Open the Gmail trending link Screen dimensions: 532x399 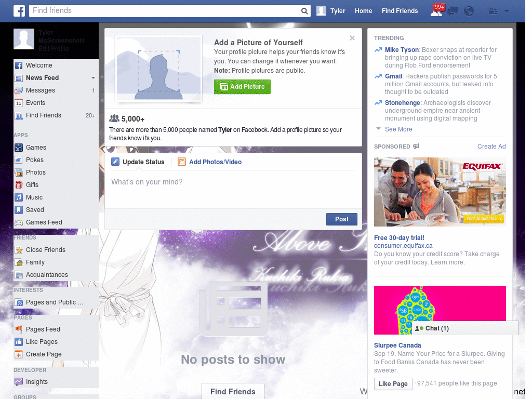394,76
